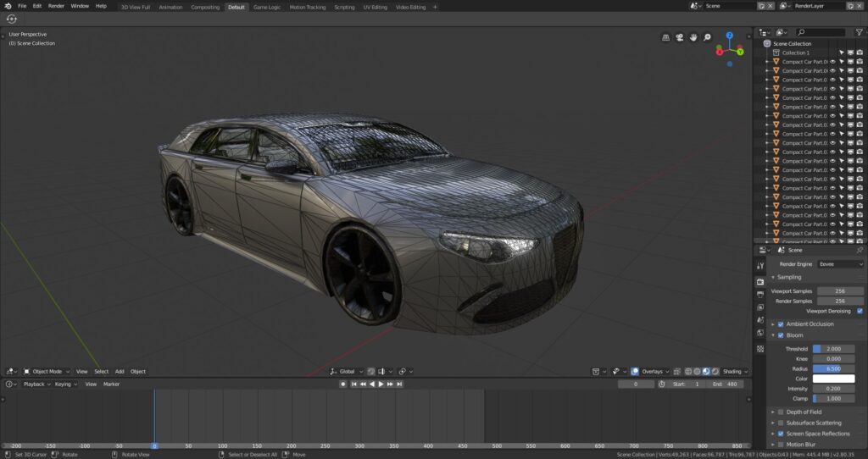
Task: Switch to UV Editing workspace tab
Action: click(376, 7)
